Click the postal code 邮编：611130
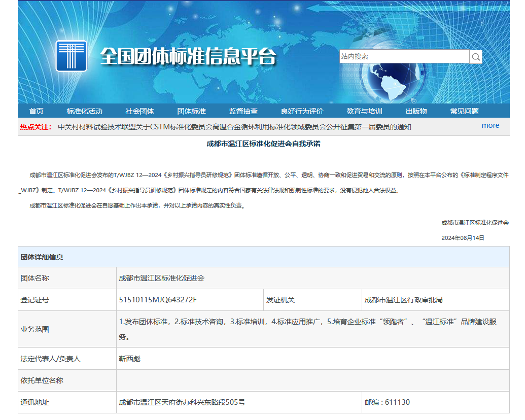This screenshot has width=525, height=420. click(387, 402)
